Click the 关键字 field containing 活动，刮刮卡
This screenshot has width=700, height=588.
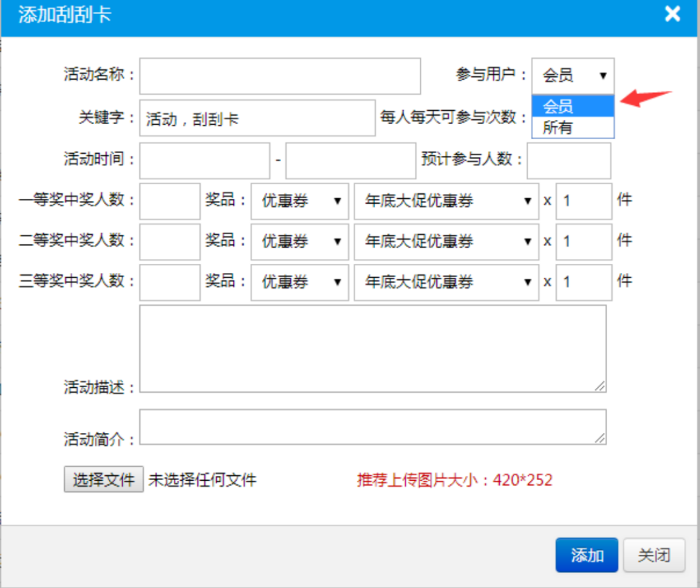click(x=256, y=118)
